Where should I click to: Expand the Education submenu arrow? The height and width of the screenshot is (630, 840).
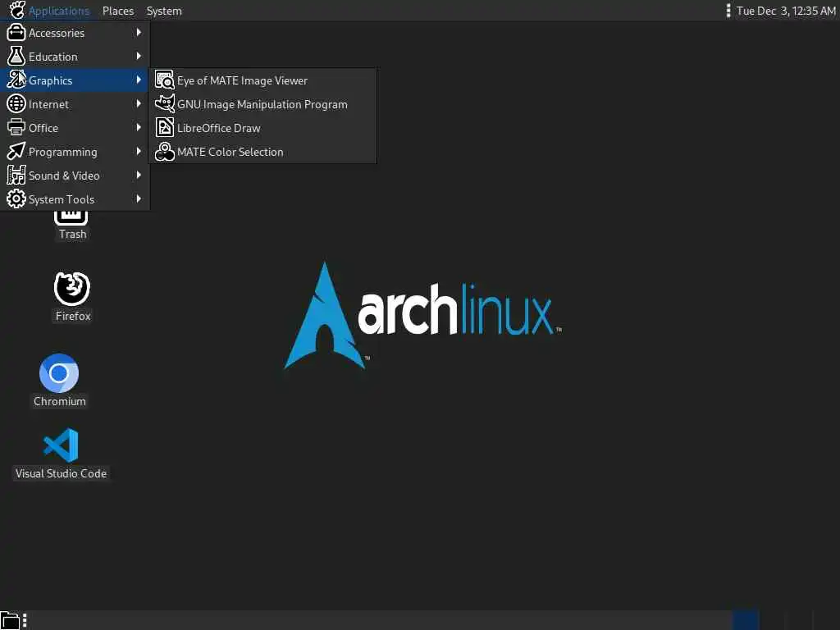[x=139, y=56]
